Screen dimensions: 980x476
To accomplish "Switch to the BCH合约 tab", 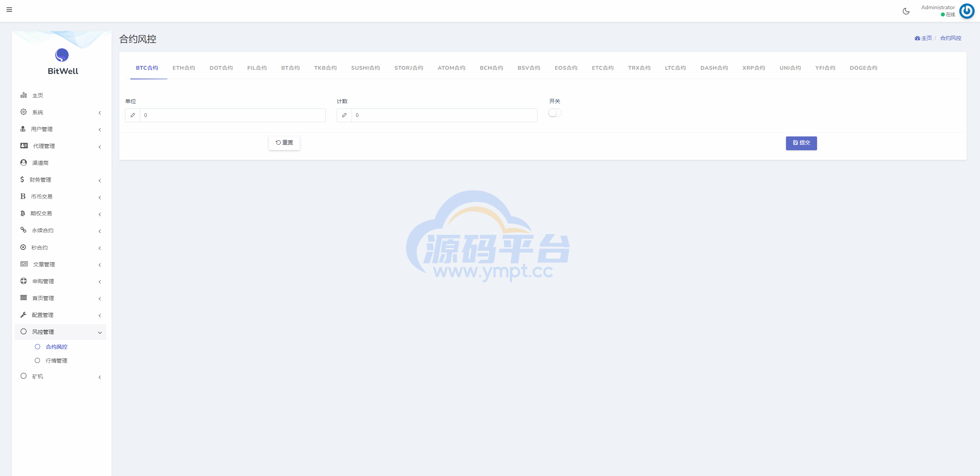I will click(491, 68).
